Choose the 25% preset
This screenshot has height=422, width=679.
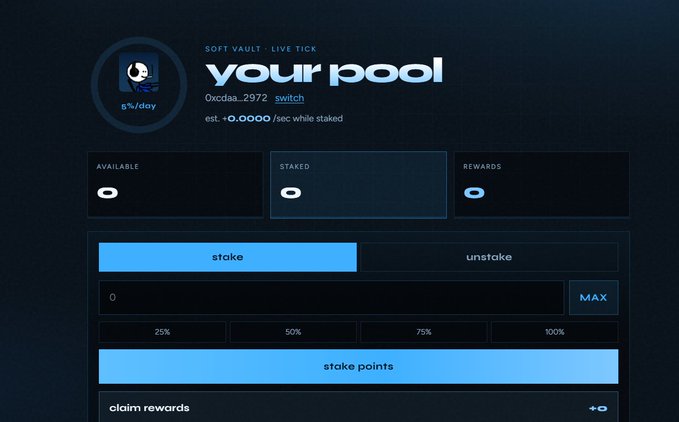(162, 332)
